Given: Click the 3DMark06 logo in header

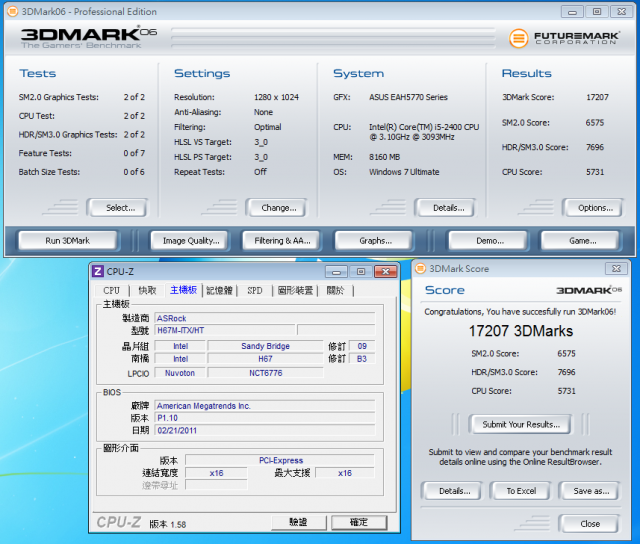Looking at the screenshot, I should click(89, 38).
